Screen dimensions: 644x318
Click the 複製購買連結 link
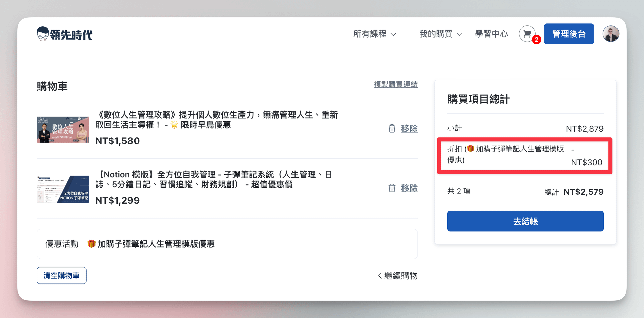click(x=395, y=84)
